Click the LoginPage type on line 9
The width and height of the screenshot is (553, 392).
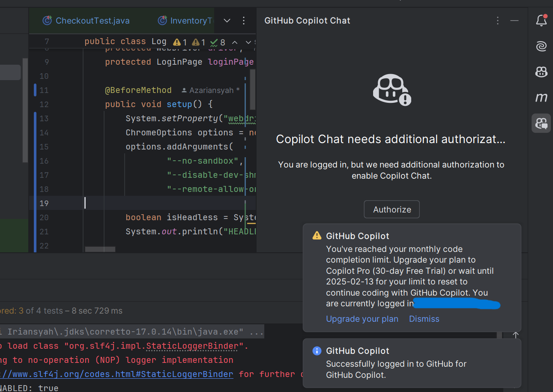[x=179, y=62]
